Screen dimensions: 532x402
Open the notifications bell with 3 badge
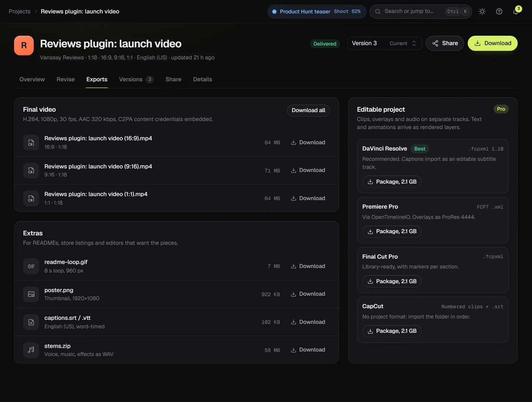[x=516, y=12]
